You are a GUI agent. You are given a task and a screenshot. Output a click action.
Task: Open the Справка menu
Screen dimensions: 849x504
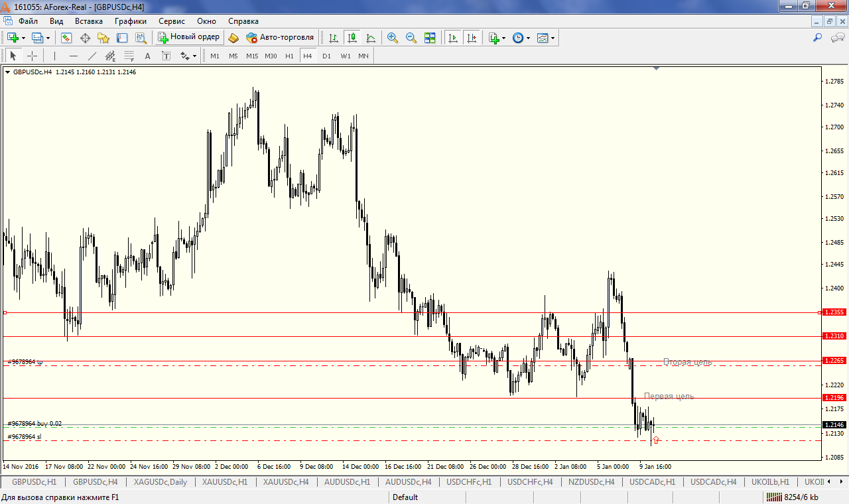pyautogui.click(x=243, y=21)
